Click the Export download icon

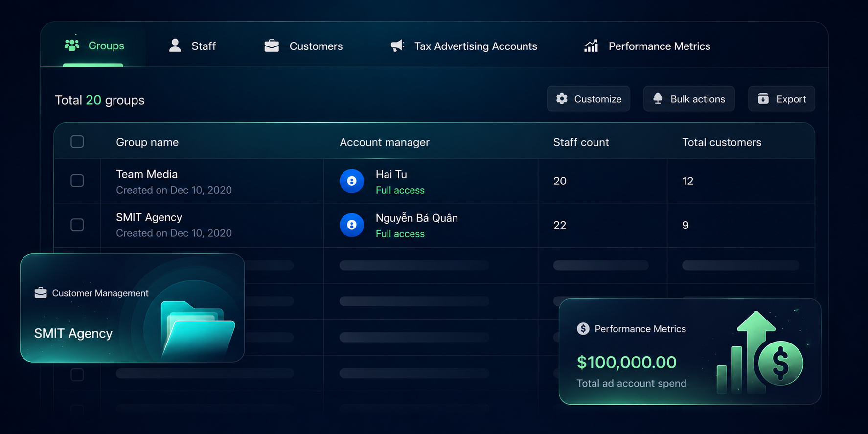pos(763,98)
